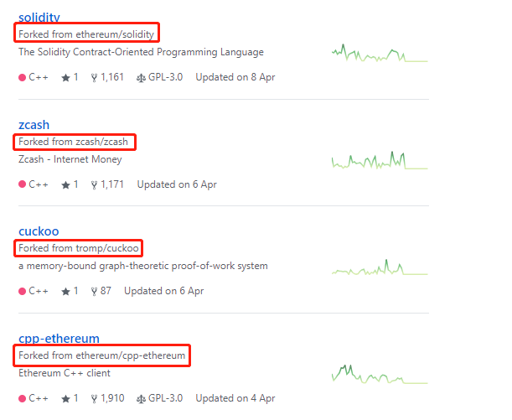Viewport: 512px width, 420px height.
Task: Click the fork icon beside 87
Action: (94, 292)
